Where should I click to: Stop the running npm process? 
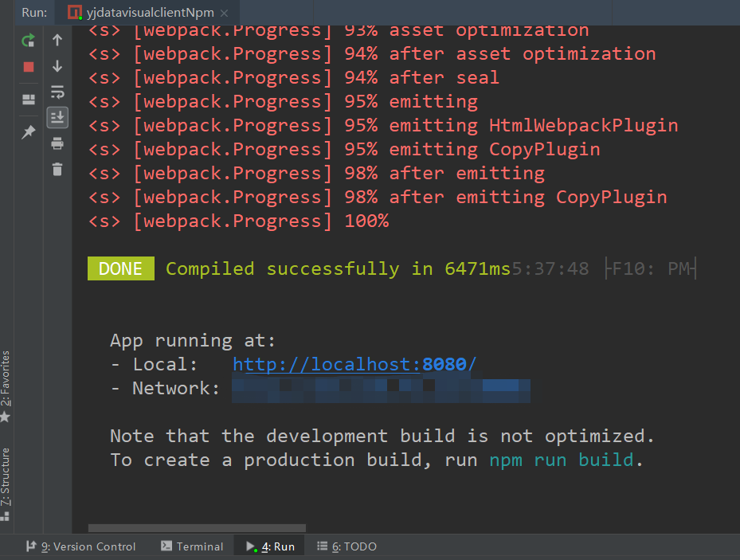click(x=28, y=67)
